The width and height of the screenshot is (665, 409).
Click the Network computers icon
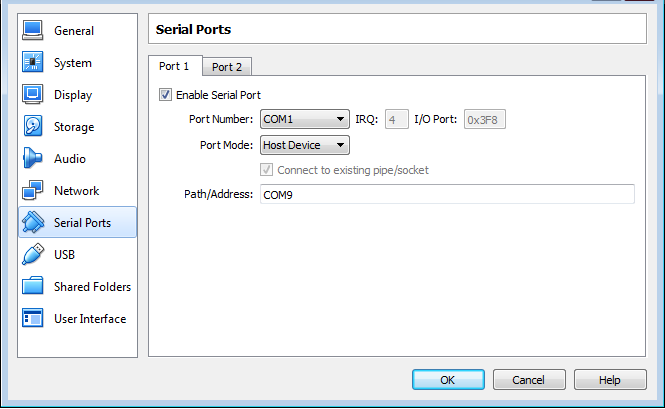click(x=33, y=190)
